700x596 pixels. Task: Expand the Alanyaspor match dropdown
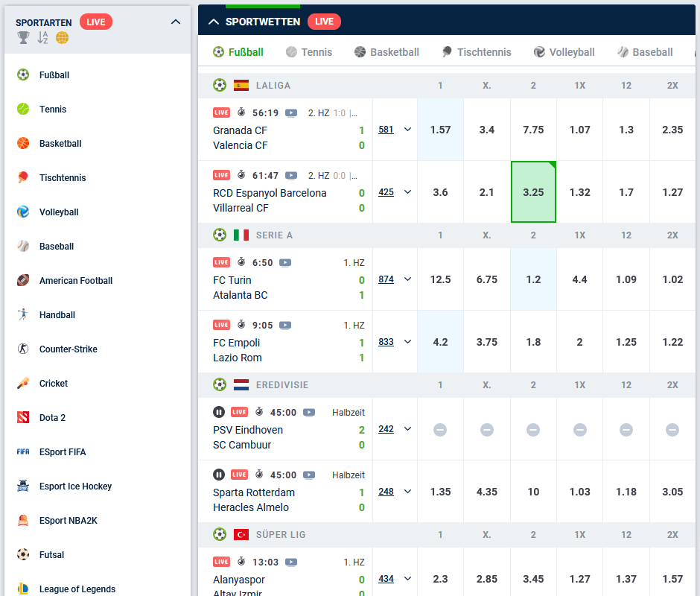[407, 579]
